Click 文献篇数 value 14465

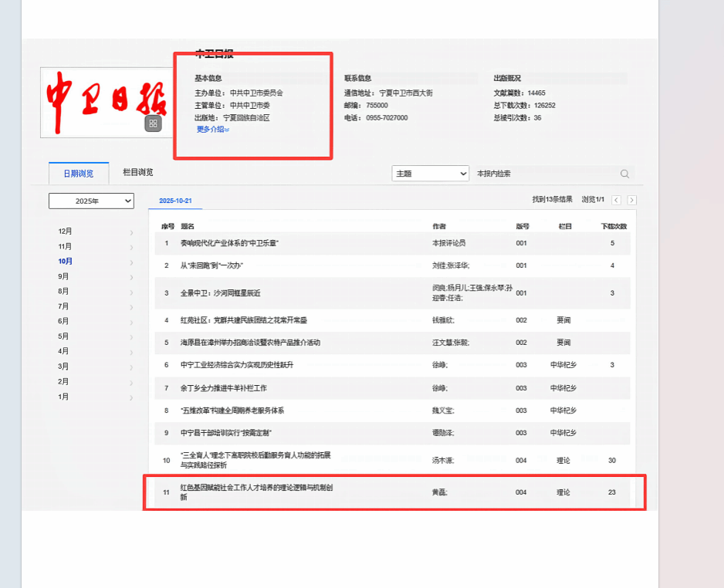[536, 93]
